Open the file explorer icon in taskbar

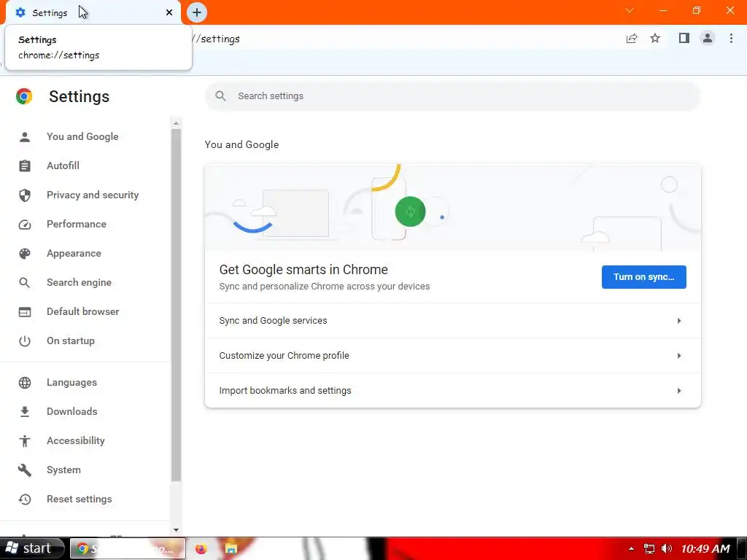231,549
